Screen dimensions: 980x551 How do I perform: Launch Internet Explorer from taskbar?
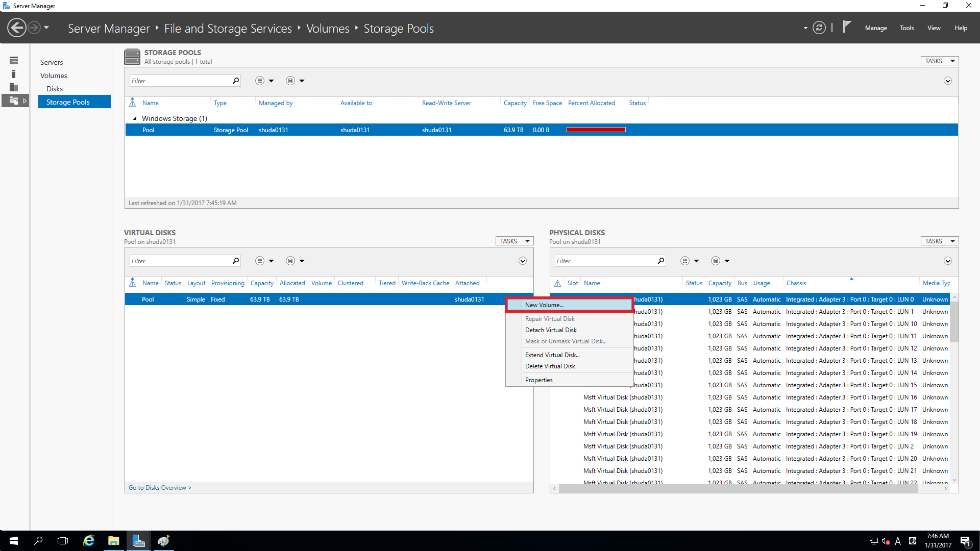coord(89,541)
